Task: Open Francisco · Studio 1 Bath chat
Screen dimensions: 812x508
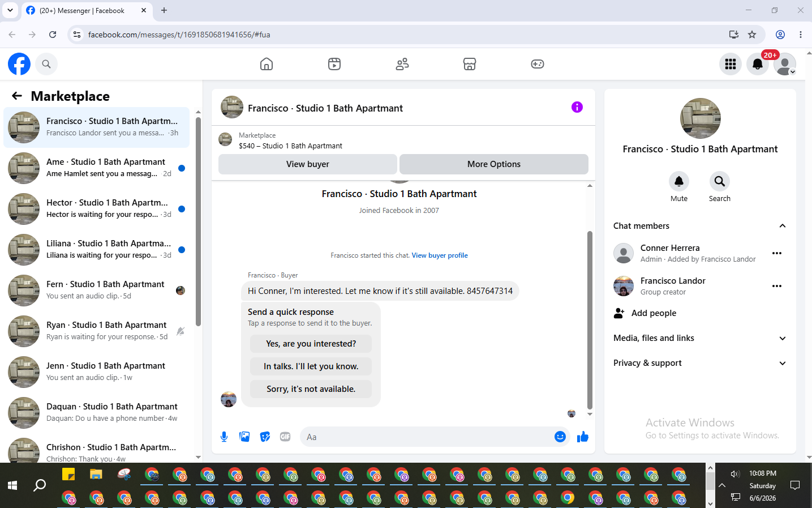Action: pyautogui.click(x=97, y=127)
